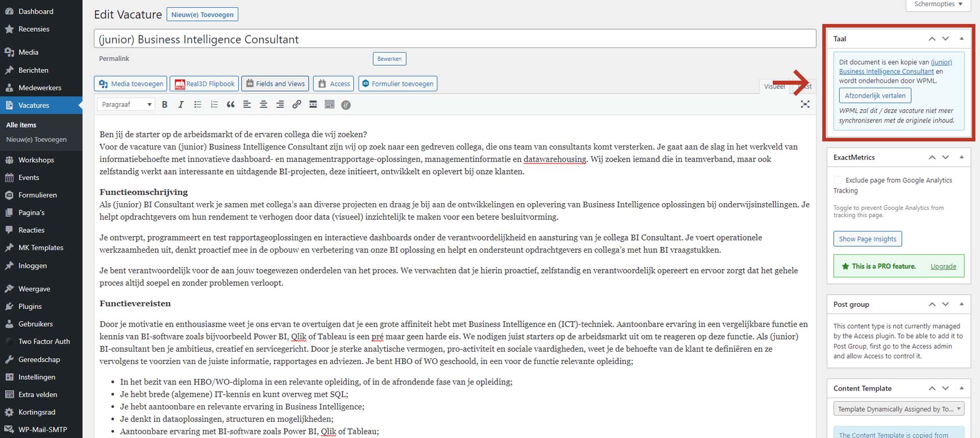The width and height of the screenshot is (980, 438).
Task: Align text right
Action: click(280, 105)
